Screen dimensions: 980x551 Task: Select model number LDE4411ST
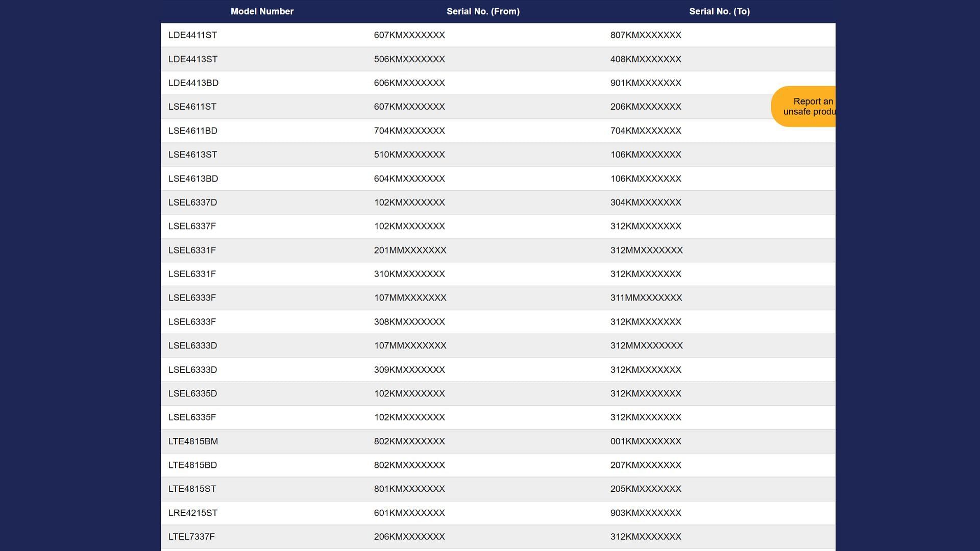coord(192,35)
